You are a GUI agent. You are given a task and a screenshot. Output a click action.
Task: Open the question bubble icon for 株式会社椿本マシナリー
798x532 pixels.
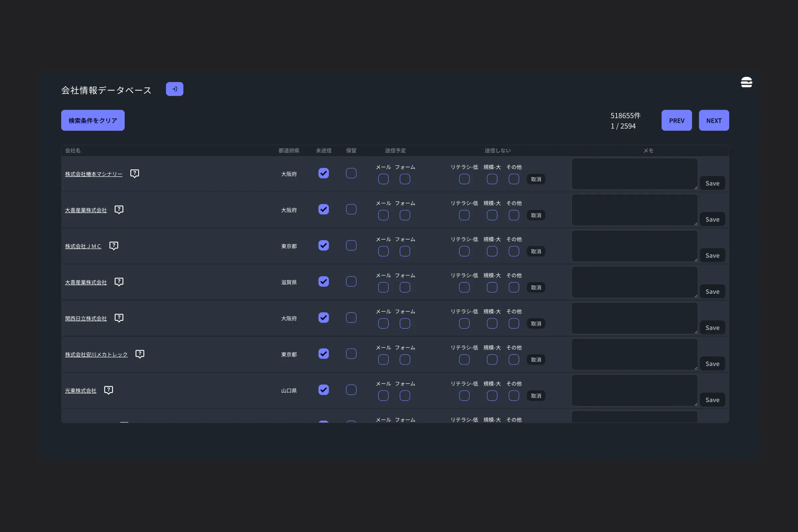(x=135, y=173)
